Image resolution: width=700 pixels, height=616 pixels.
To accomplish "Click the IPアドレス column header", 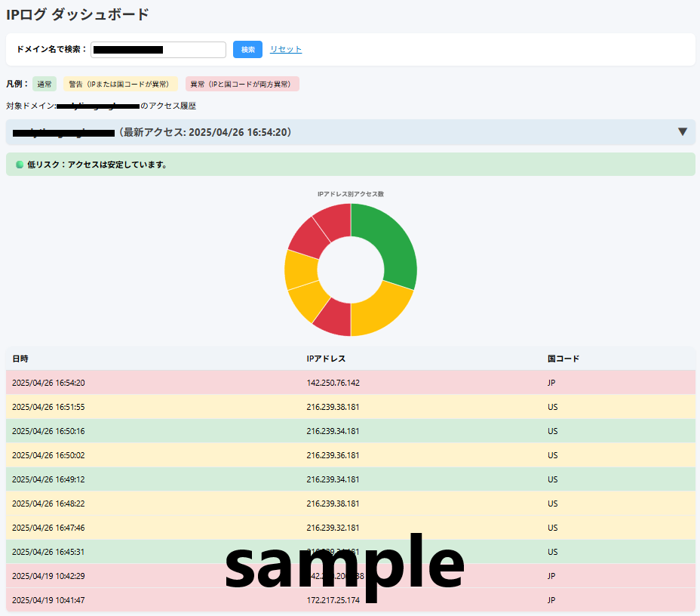I will click(x=326, y=359).
